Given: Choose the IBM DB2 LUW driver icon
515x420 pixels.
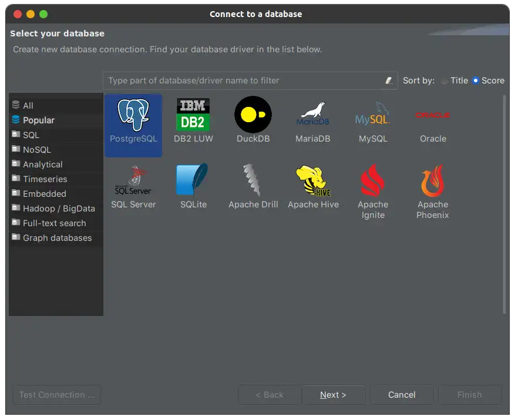Looking at the screenshot, I should pos(193,115).
